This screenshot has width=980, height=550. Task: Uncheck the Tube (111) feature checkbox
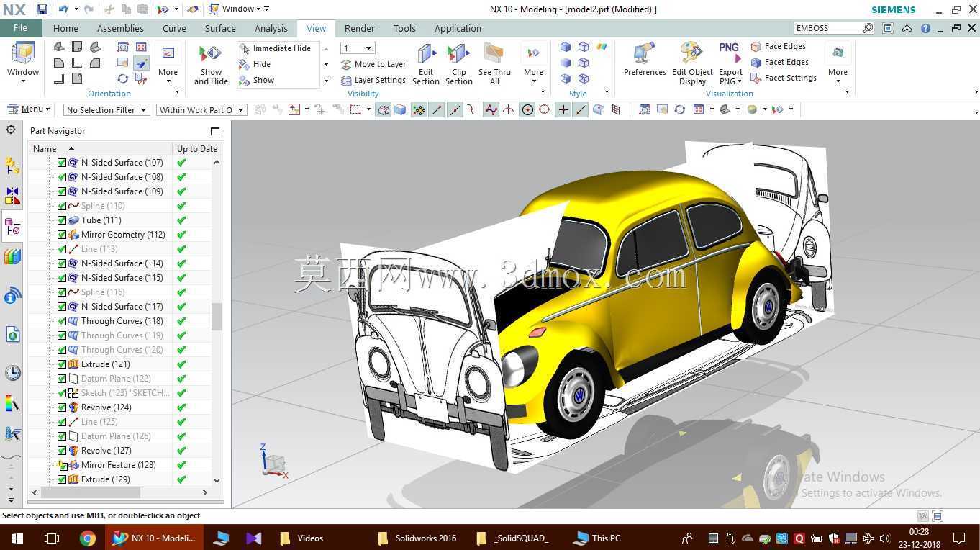tap(62, 220)
